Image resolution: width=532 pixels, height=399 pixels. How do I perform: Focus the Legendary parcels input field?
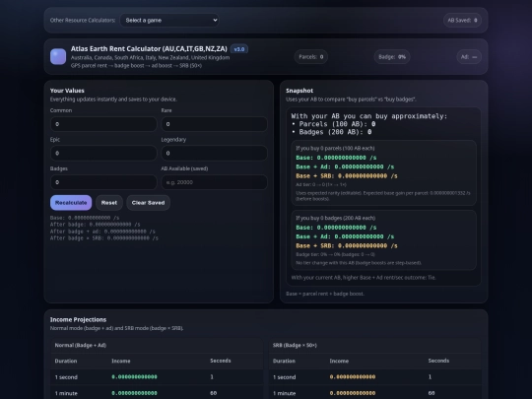(x=214, y=153)
